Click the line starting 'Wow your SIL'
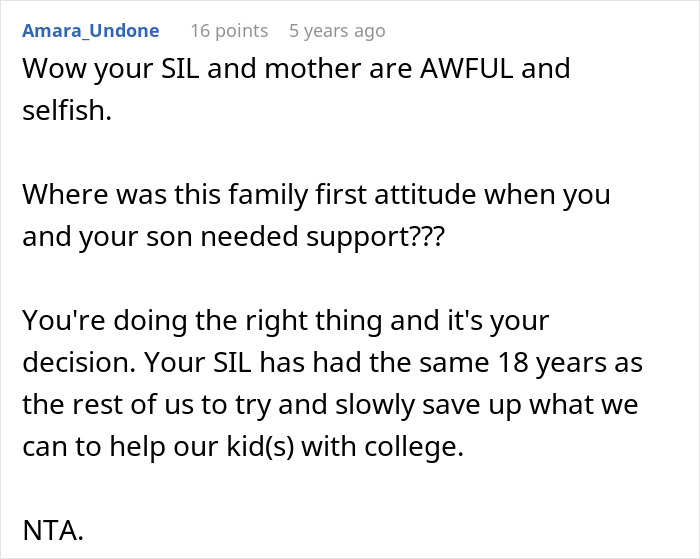This screenshot has height=559, width=700. pyautogui.click(x=296, y=69)
